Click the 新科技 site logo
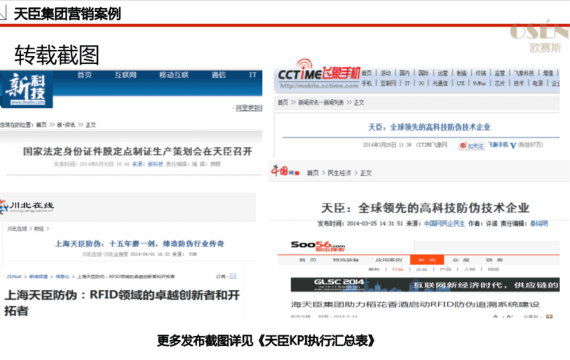The image size is (570, 360). [27, 90]
